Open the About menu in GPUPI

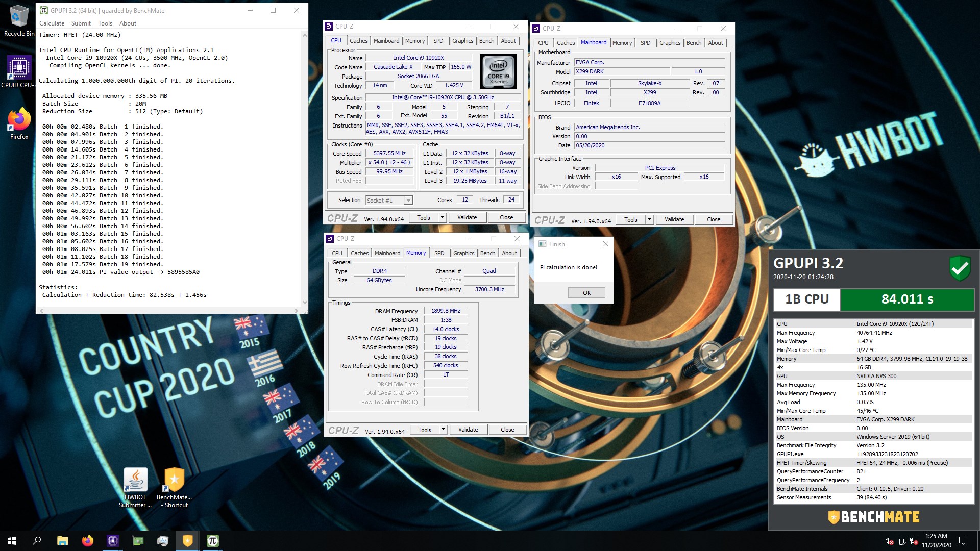128,23
